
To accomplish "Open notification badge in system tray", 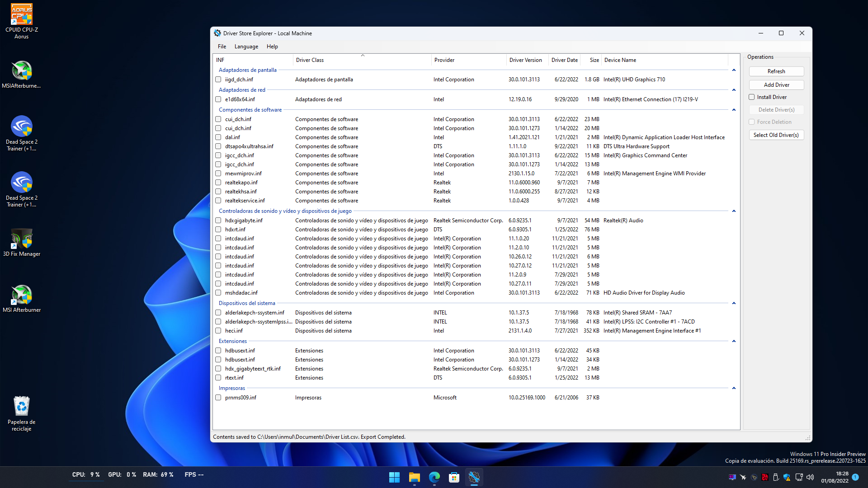I will [855, 477].
